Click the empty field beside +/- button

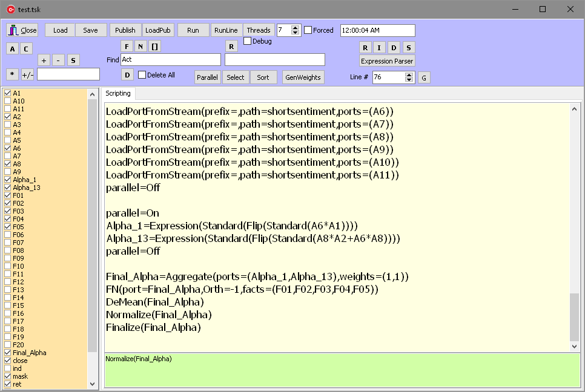[68, 74]
